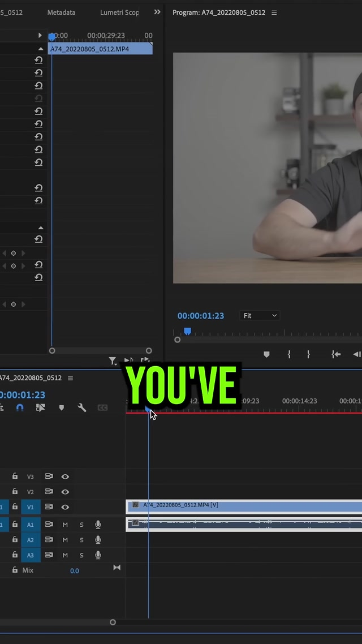Toggle track targeting for A1
This screenshot has height=644, width=362.
tap(31, 525)
